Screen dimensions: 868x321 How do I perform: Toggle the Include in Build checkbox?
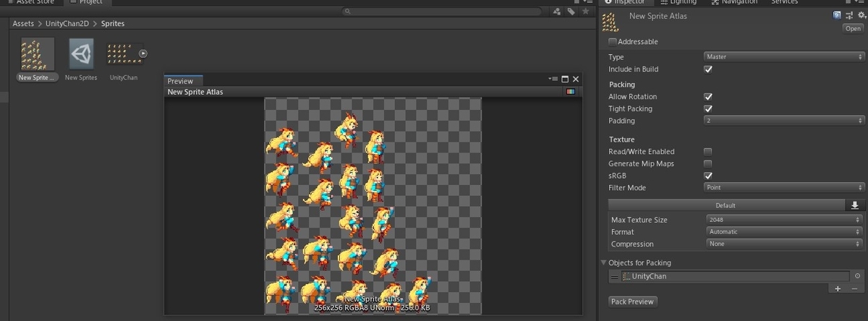click(x=708, y=69)
